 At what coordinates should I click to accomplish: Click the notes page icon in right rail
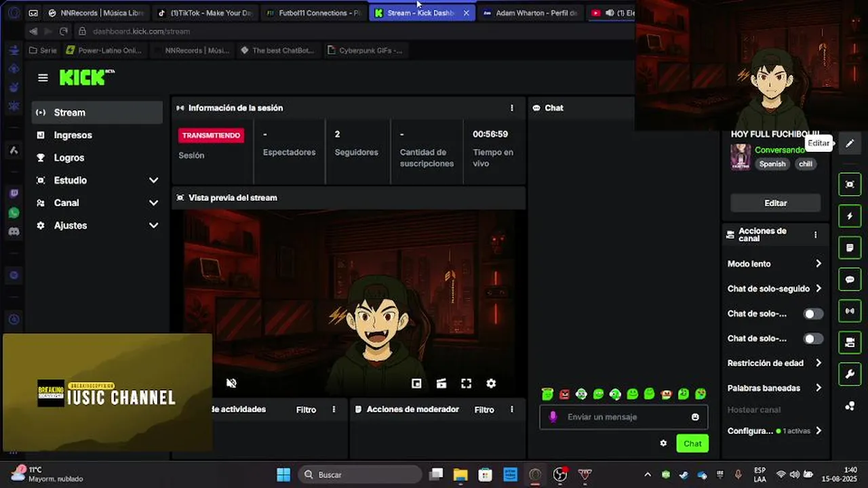pyautogui.click(x=850, y=248)
